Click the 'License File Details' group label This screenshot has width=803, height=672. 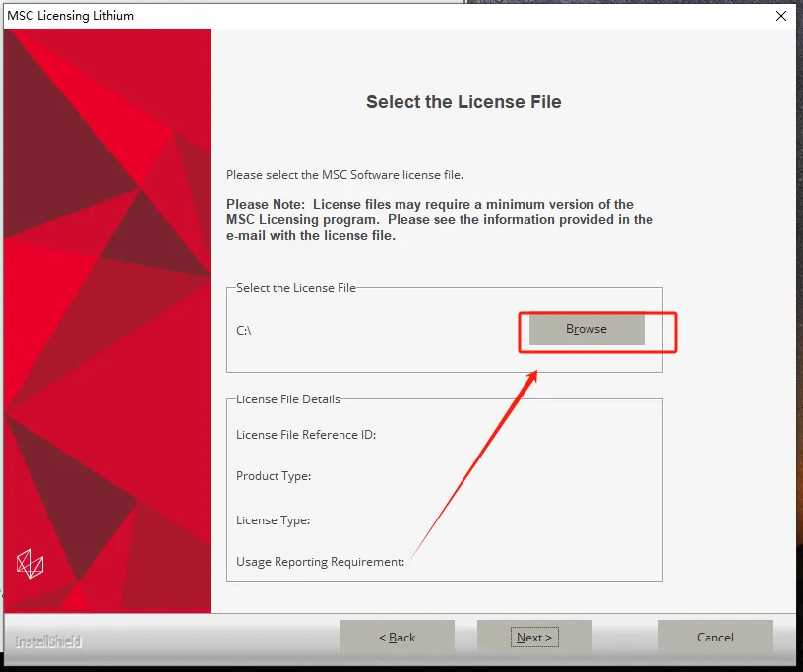click(288, 399)
